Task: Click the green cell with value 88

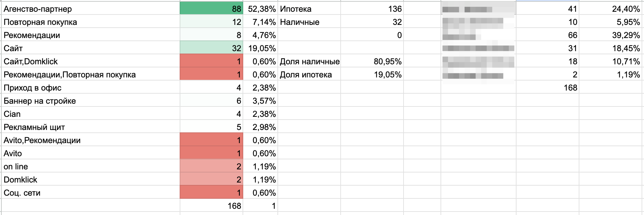Action: click(211, 9)
